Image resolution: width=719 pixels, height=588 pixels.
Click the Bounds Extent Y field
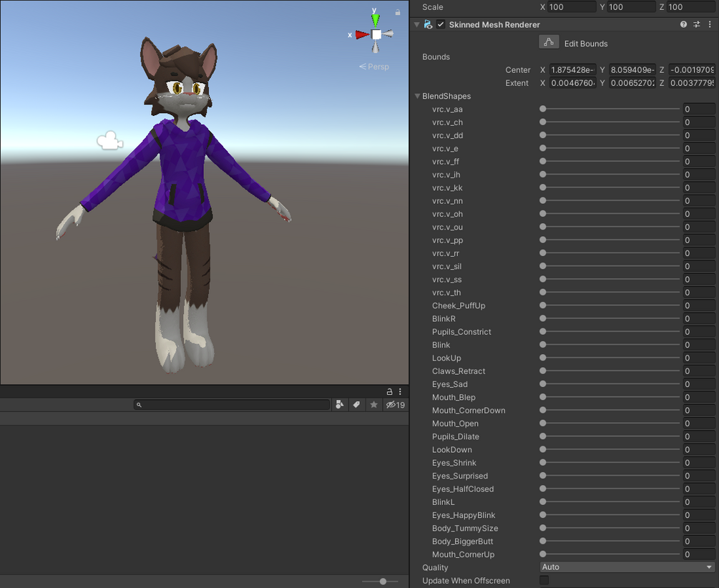point(632,83)
